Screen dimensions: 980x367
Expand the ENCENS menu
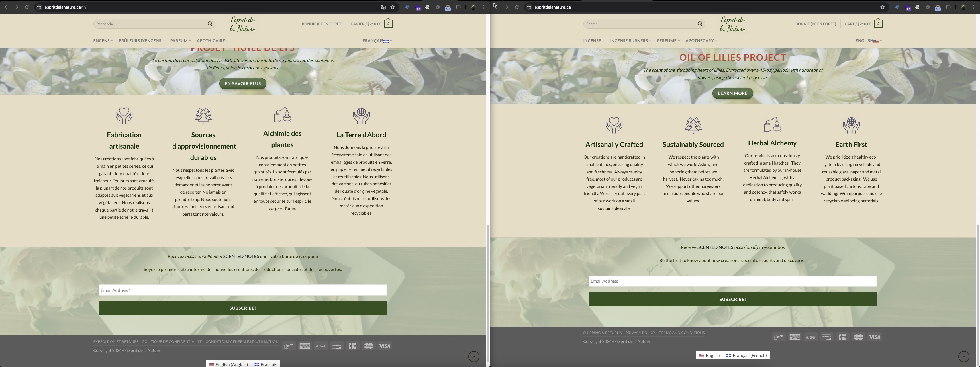point(103,41)
